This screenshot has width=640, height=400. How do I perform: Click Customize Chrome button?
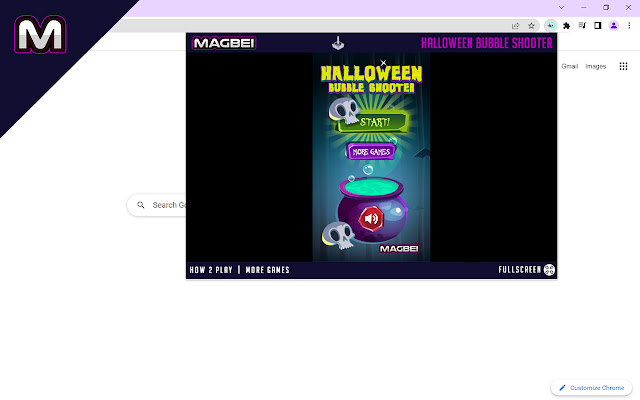point(591,388)
